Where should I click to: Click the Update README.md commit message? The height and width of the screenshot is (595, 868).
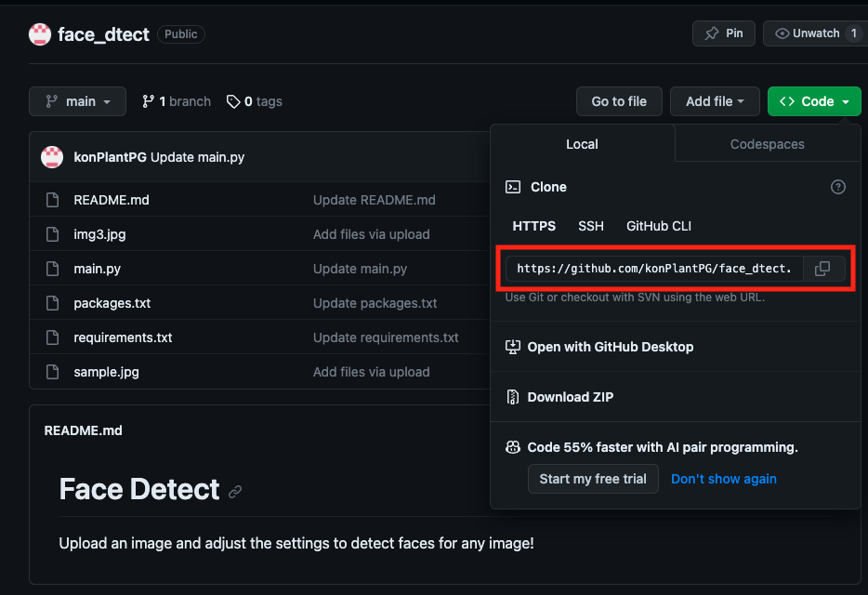(x=375, y=200)
